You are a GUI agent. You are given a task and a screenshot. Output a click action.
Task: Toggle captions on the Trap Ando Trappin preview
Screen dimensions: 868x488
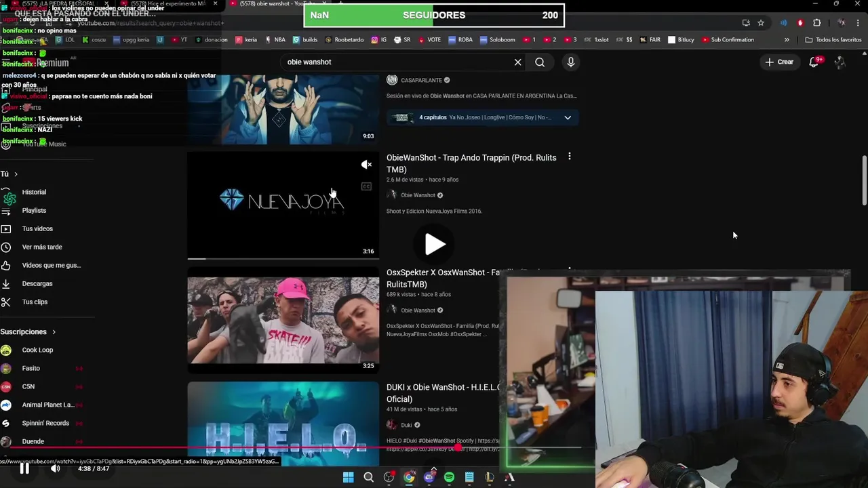366,186
